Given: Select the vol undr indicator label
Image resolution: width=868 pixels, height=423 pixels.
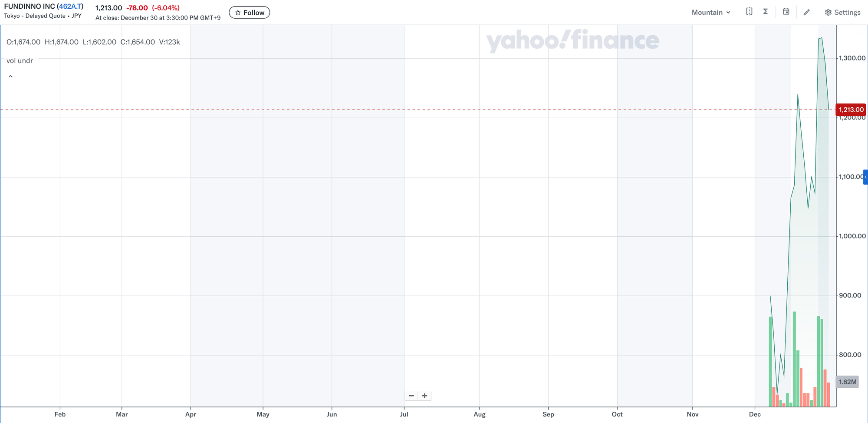Looking at the screenshot, I should 20,61.
